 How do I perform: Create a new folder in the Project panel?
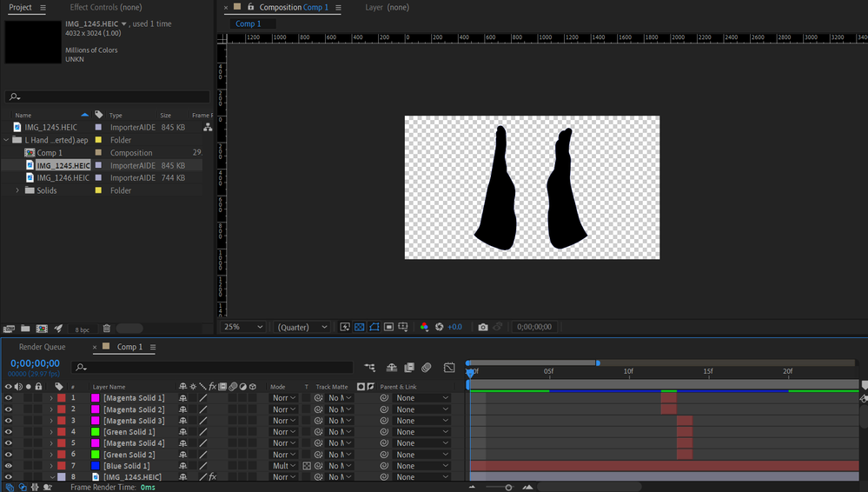(25, 329)
